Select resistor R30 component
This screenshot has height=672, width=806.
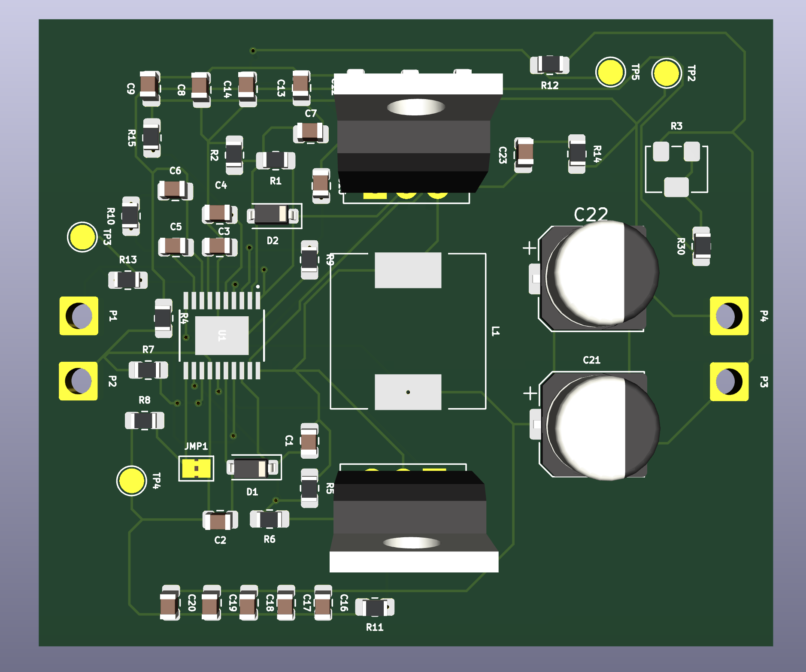(702, 246)
